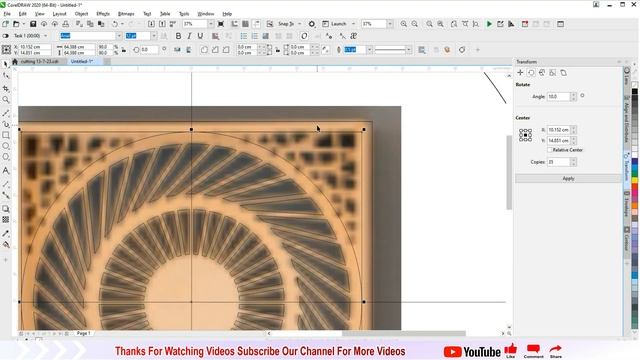Open the line style dropdown

coord(409,50)
